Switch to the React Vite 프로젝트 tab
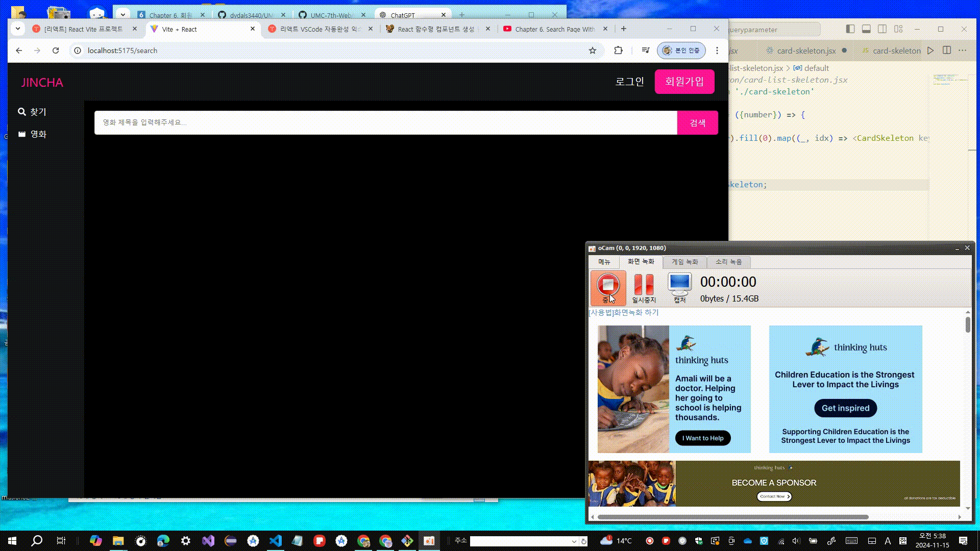Viewport: 980px width, 551px height. pyautogui.click(x=84, y=29)
